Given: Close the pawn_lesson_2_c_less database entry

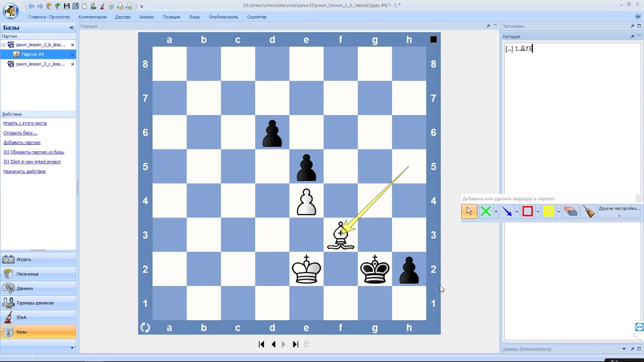Looking at the screenshot, I should (x=72, y=64).
